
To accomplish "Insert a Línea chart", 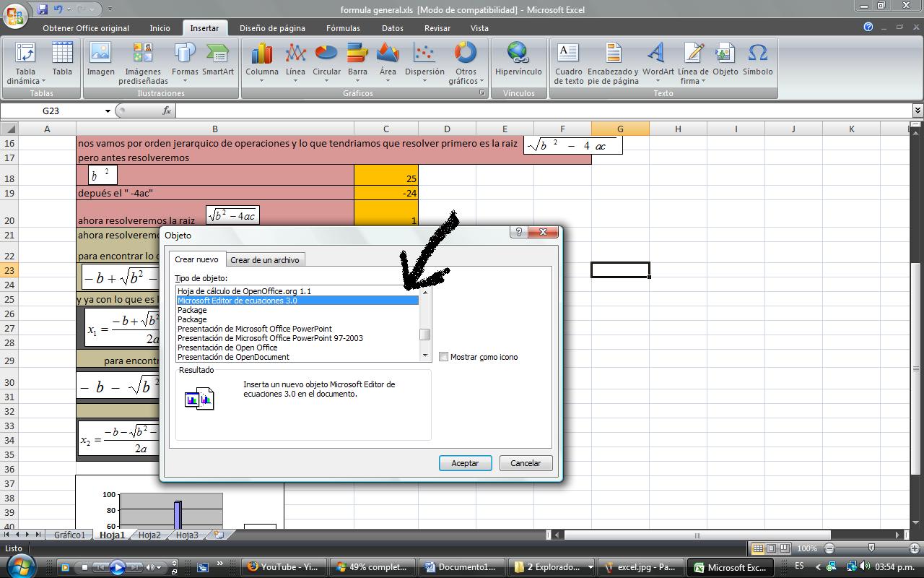I will pyautogui.click(x=295, y=63).
